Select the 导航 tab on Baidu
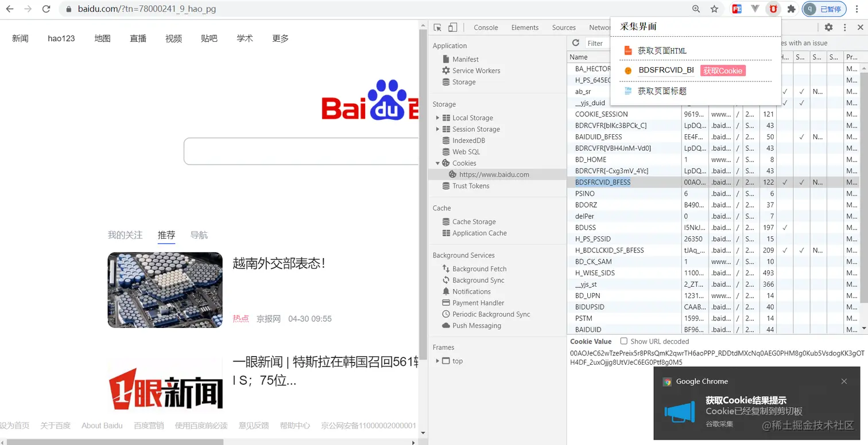868x445 pixels. pos(199,235)
